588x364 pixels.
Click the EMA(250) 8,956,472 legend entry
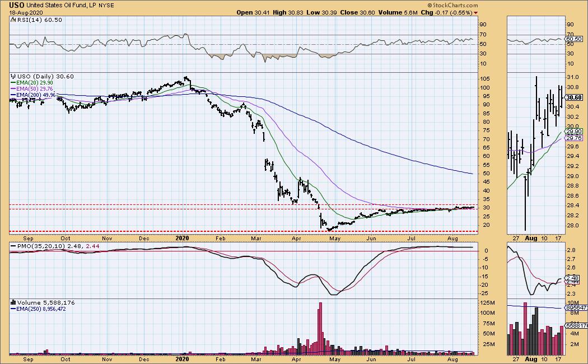[41, 309]
